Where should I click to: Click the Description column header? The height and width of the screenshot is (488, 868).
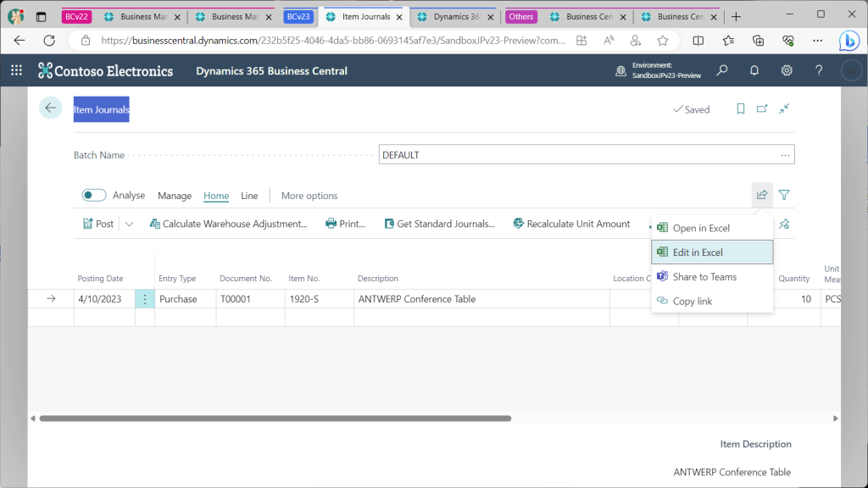click(377, 278)
